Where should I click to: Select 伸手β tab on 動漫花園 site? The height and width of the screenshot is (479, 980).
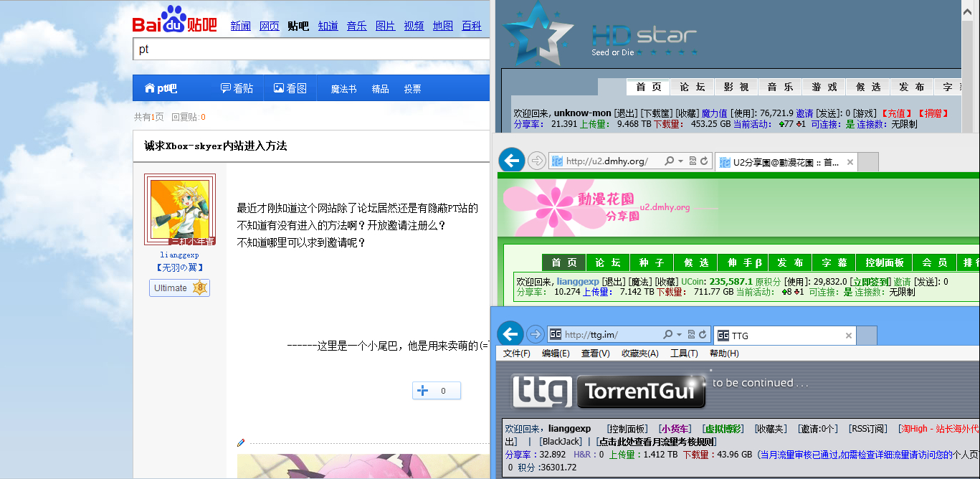coord(744,262)
